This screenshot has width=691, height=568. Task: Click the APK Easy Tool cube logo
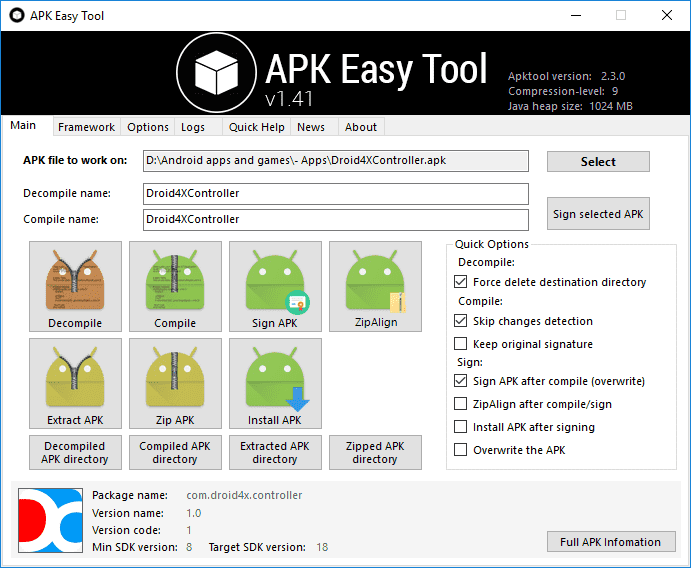pyautogui.click(x=216, y=73)
